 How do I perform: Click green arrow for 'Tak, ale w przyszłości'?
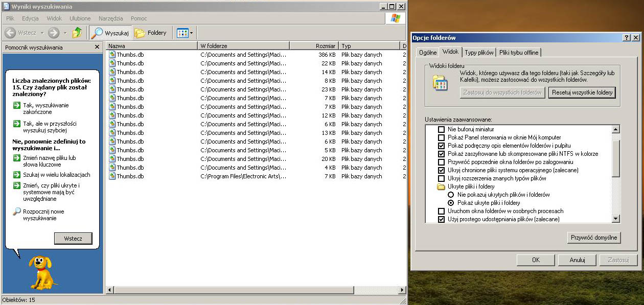tap(17, 124)
